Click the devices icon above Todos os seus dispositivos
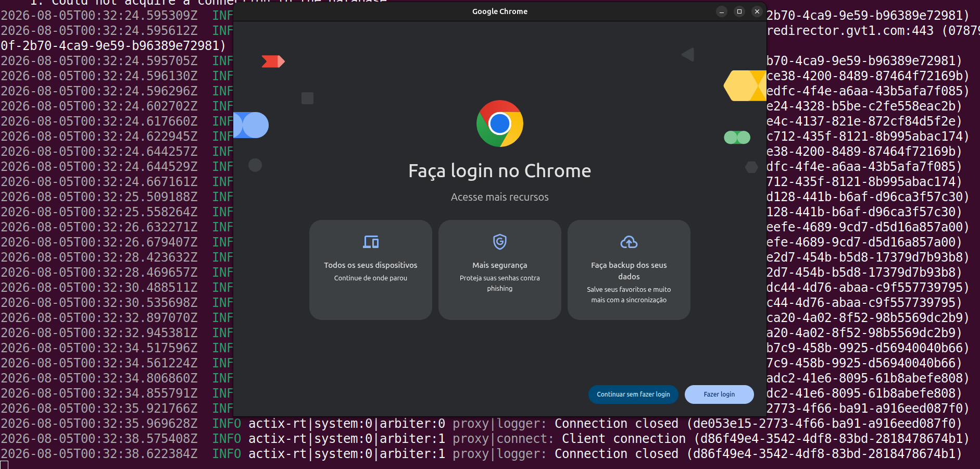Screen dimensions: 980x469 point(371,242)
